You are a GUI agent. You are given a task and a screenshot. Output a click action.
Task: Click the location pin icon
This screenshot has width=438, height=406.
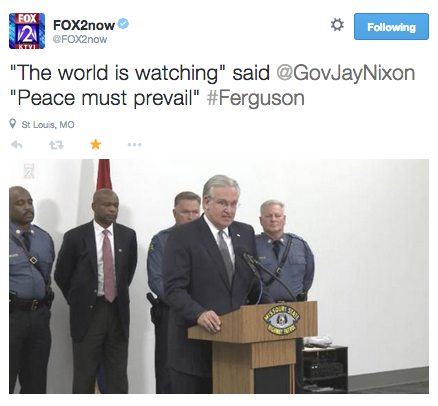[13, 124]
